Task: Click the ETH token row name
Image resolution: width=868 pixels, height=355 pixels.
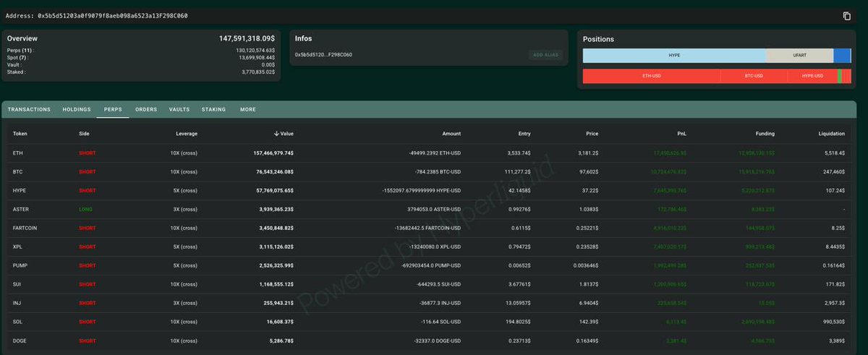Action: [17, 153]
